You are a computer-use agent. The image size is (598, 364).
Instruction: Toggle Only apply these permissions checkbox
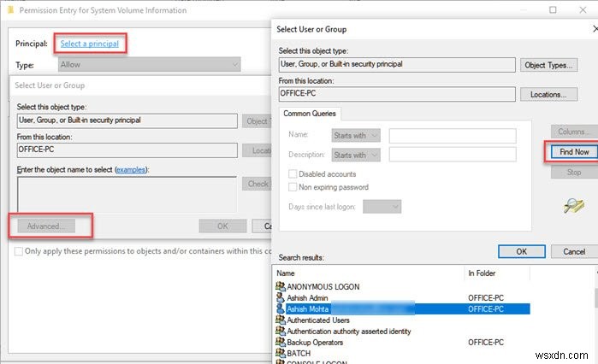coord(19,251)
